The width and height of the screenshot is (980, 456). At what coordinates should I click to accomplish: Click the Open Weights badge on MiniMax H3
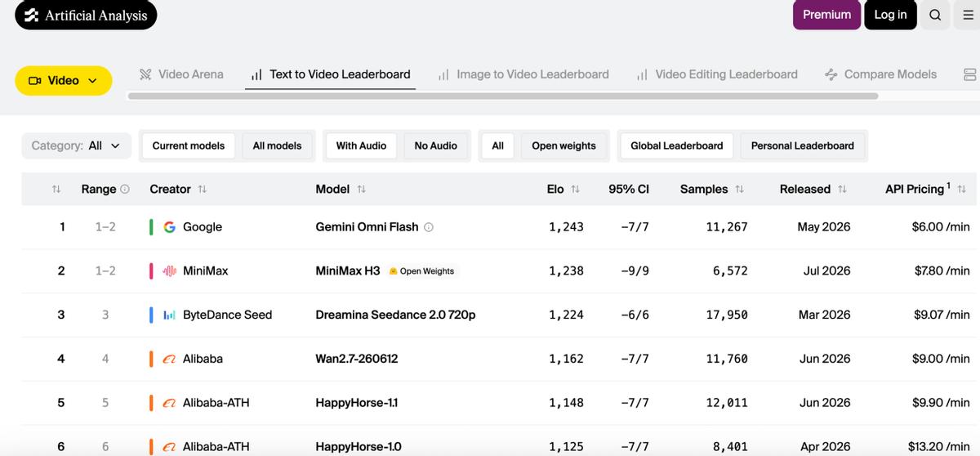[x=422, y=271]
